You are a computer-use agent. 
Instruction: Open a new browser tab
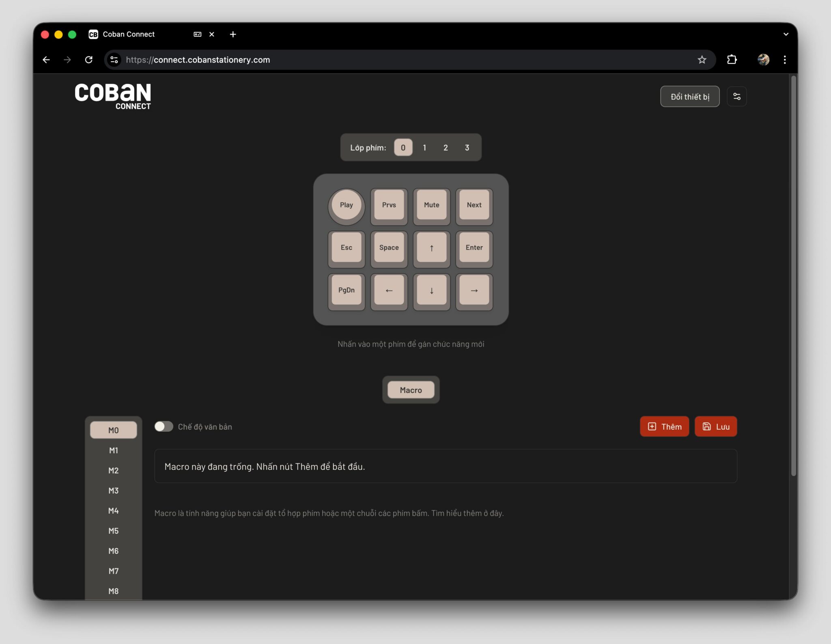pyautogui.click(x=233, y=34)
